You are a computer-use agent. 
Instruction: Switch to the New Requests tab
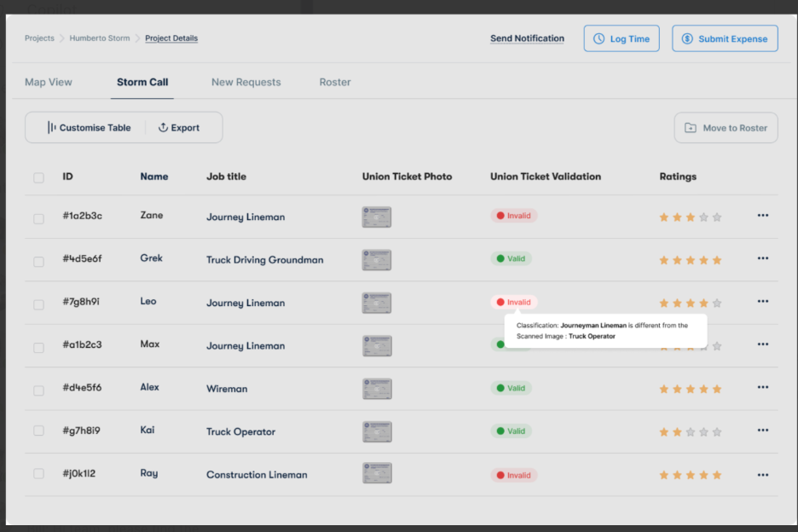[x=246, y=82]
